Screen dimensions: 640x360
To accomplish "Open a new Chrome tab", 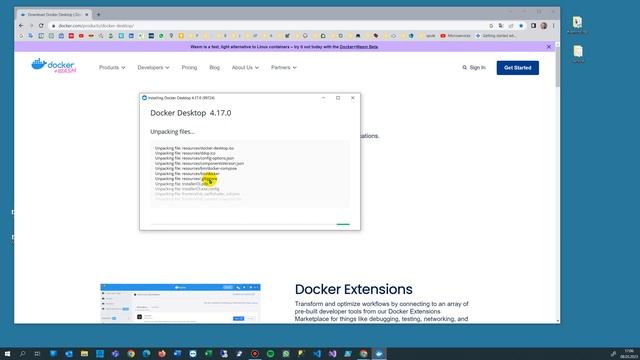I will pos(98,15).
